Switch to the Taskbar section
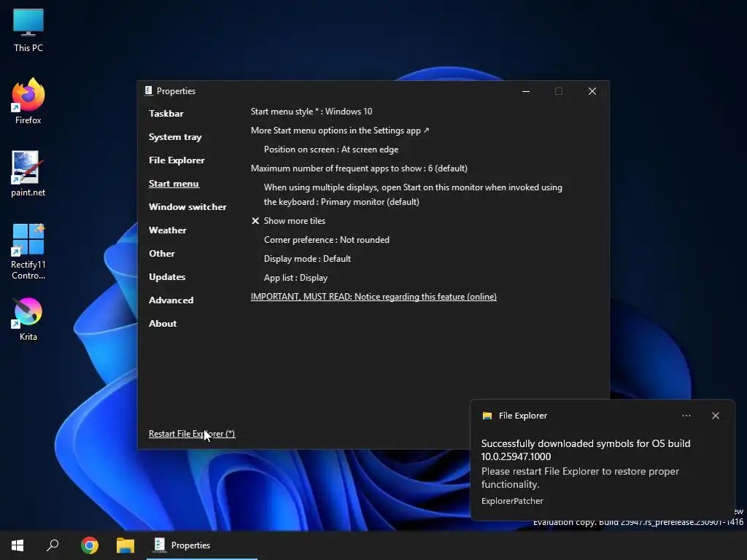This screenshot has height=560, width=747. point(166,113)
